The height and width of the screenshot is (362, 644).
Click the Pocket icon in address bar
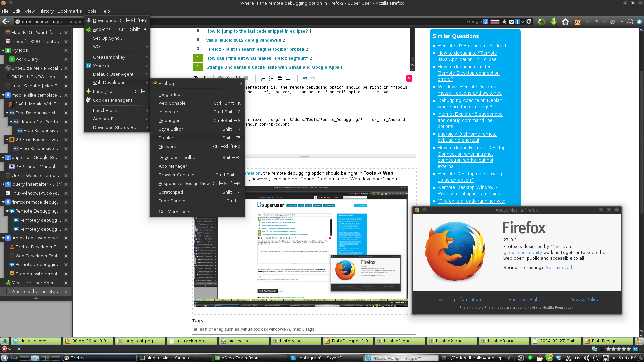coord(512,22)
